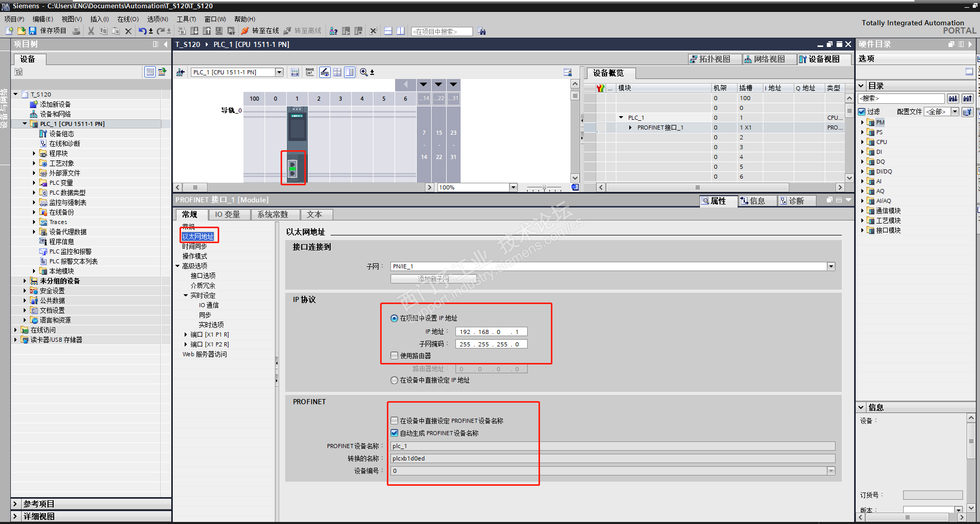Click the show address labels icon
The width and height of the screenshot is (980, 524).
pos(325,72)
